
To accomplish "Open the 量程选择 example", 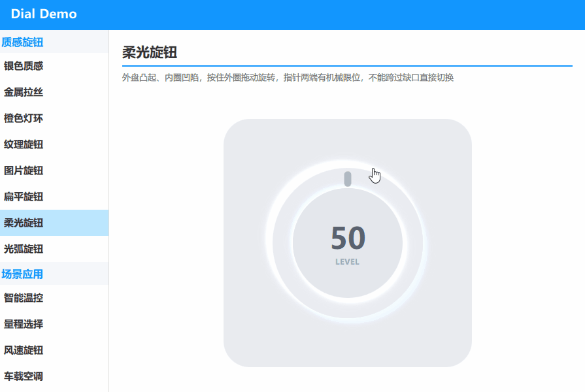I will click(x=54, y=324).
